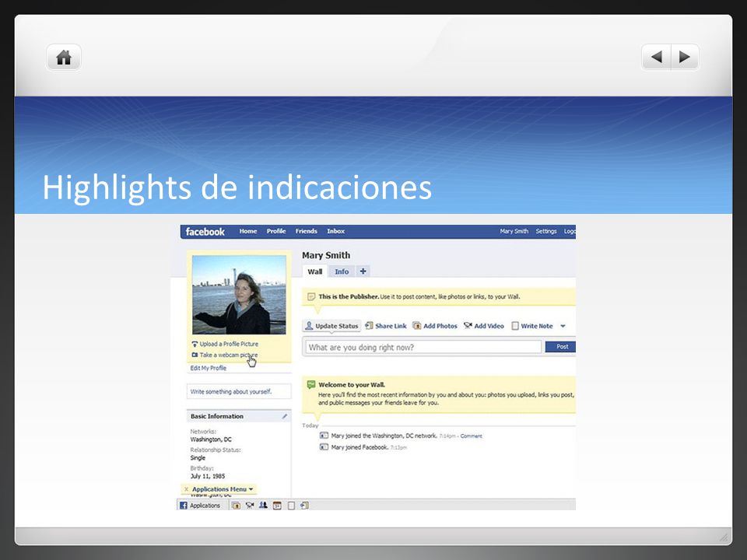Open the Posted Items icon in bottom bar

coord(304,506)
